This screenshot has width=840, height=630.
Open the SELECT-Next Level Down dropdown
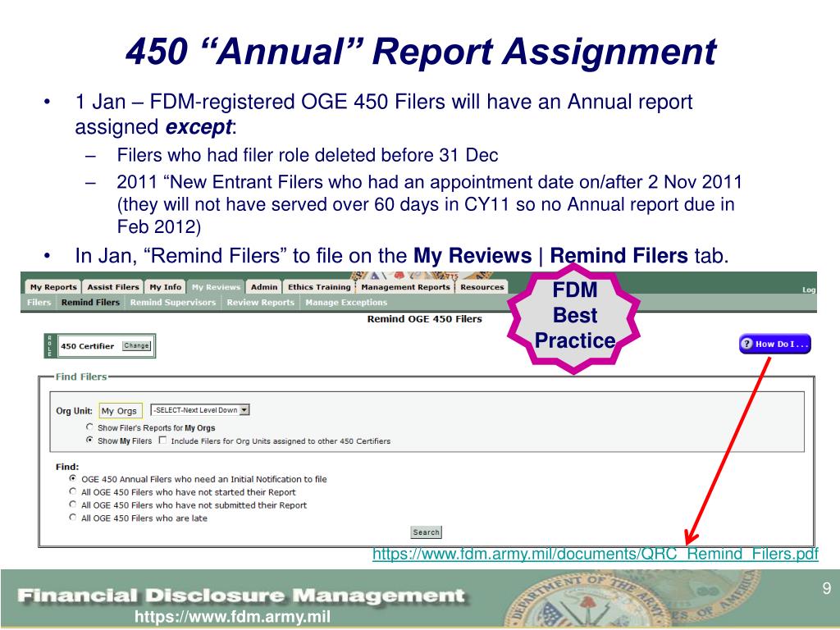(200, 410)
